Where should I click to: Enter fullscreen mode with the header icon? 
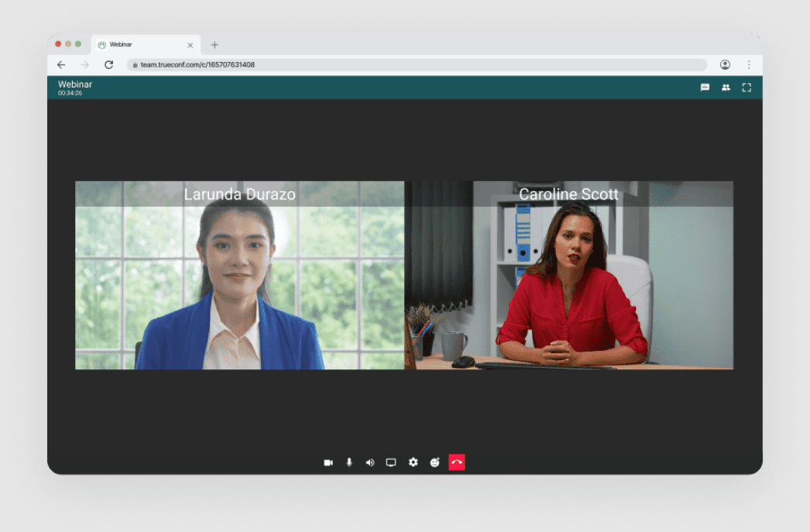tap(747, 88)
